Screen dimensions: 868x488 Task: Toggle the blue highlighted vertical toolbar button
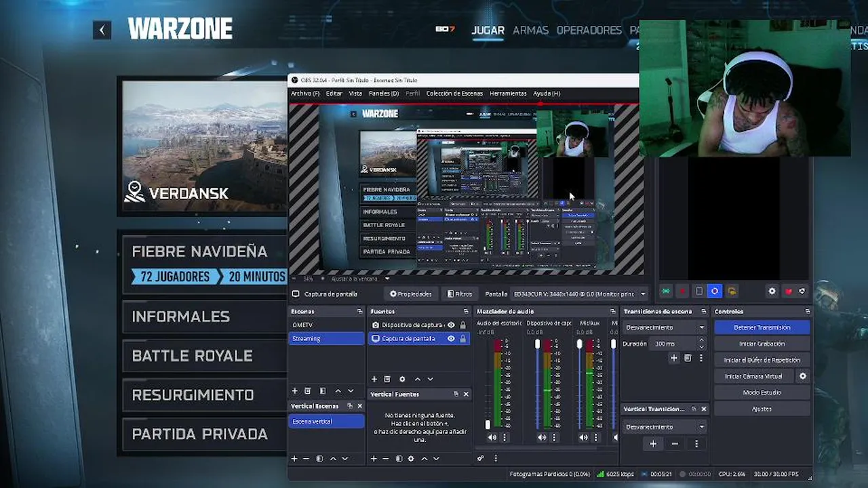(715, 291)
